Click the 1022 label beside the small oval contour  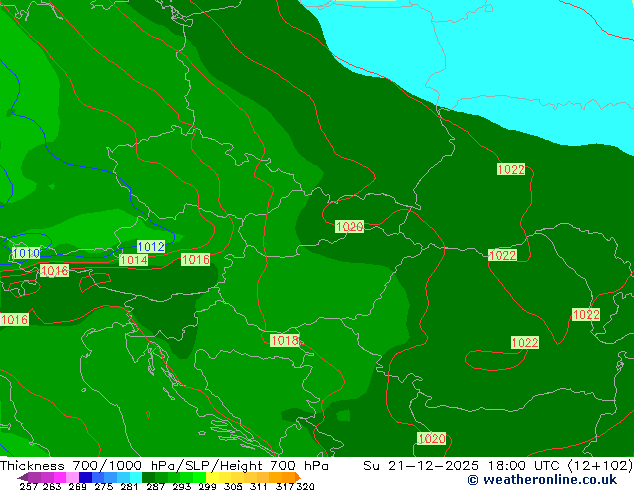tap(525, 342)
